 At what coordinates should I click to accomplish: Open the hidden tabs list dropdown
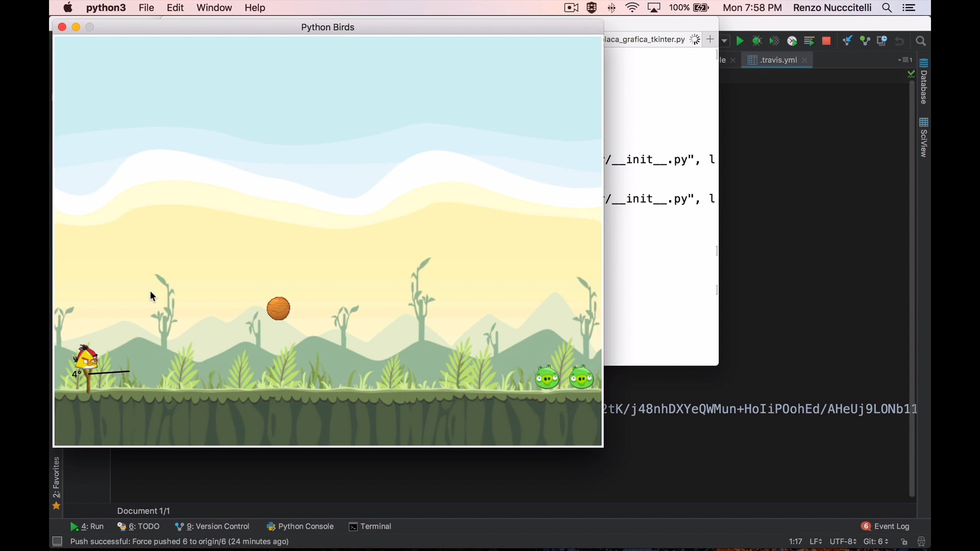click(x=905, y=60)
